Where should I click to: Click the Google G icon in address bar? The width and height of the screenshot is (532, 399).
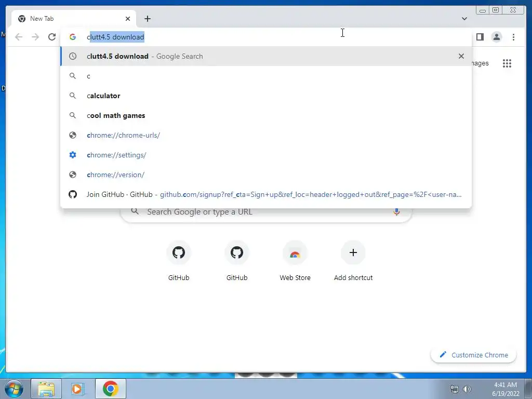click(73, 37)
